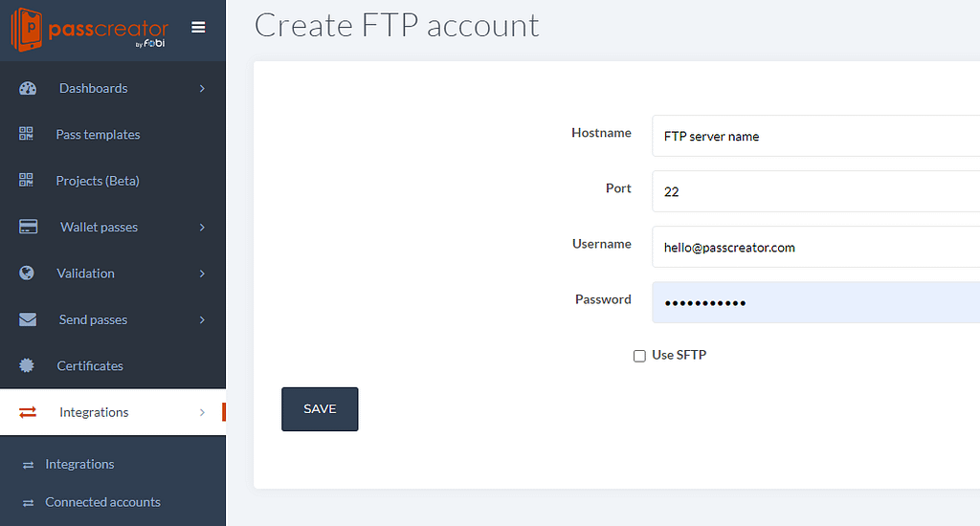The image size is (980, 526).
Task: Click the Certificates badge icon
Action: [26, 365]
